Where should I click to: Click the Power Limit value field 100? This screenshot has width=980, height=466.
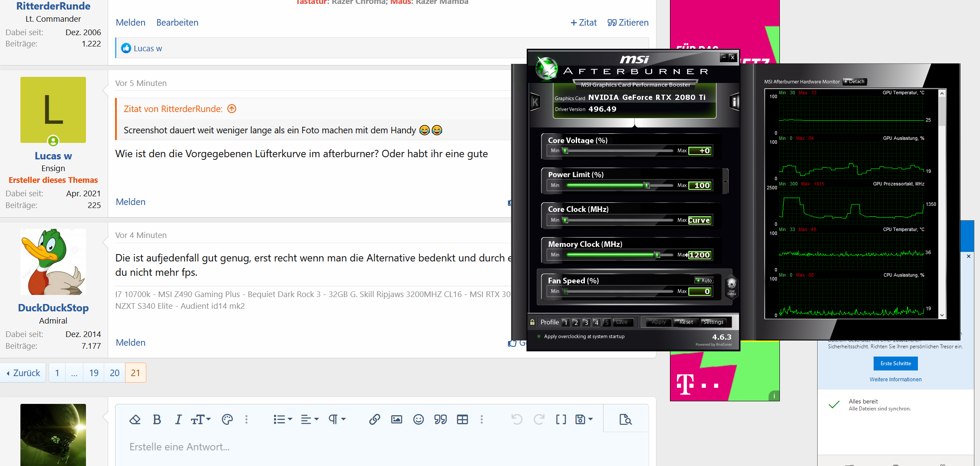click(x=700, y=185)
